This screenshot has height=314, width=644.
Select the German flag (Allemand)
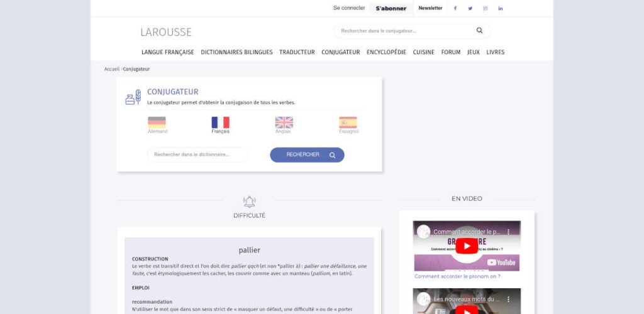point(157,122)
